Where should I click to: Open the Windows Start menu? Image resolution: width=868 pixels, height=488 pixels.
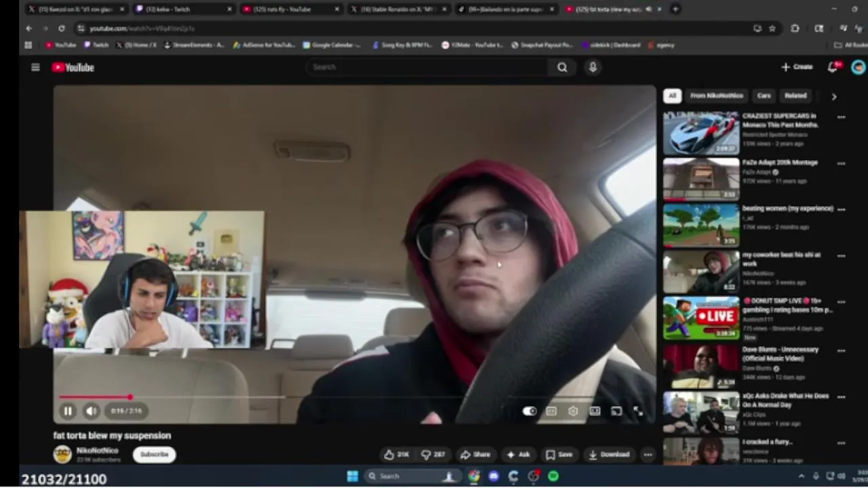pos(353,476)
